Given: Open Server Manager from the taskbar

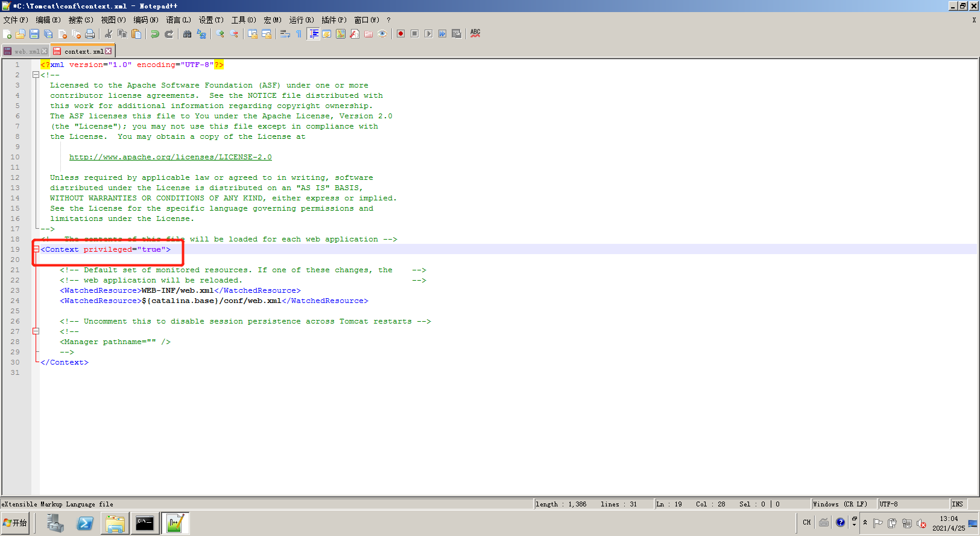Looking at the screenshot, I should pyautogui.click(x=55, y=523).
